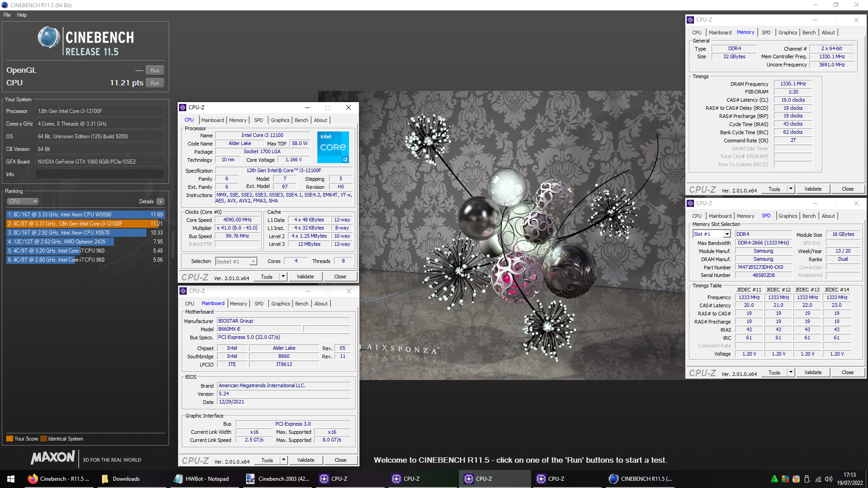Viewport: 868px width, 488px height.
Task: Switch to first CPU-Z taskbar item
Action: tap(349, 479)
